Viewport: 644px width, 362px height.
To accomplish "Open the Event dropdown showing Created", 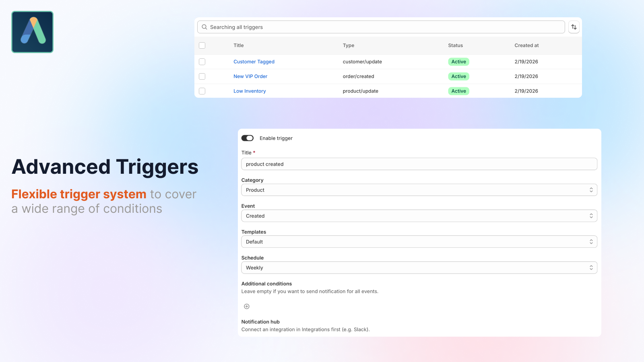I will 419,216.
